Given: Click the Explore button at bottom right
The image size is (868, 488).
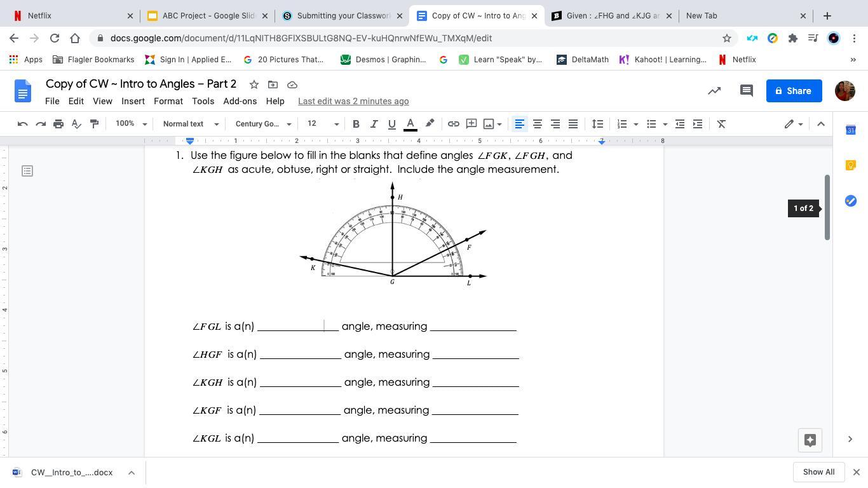Looking at the screenshot, I should coord(810,440).
